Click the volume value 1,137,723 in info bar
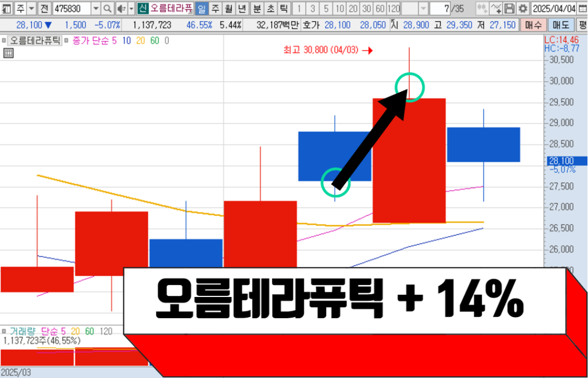588x378 pixels. (x=152, y=25)
